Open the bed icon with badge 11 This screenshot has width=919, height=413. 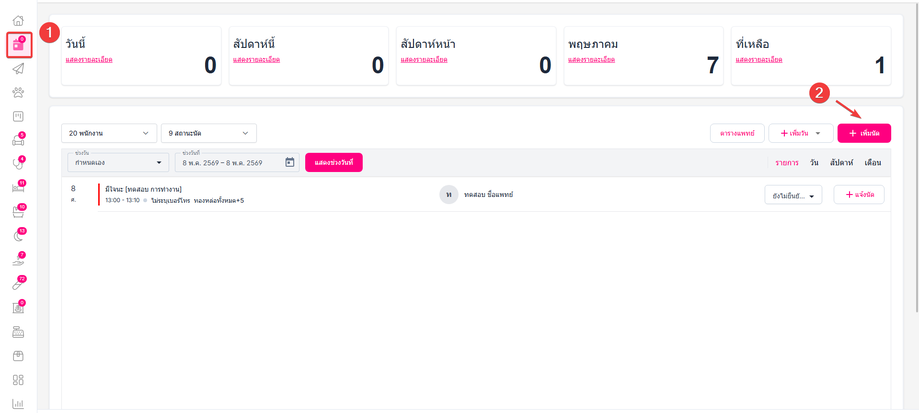(18, 187)
